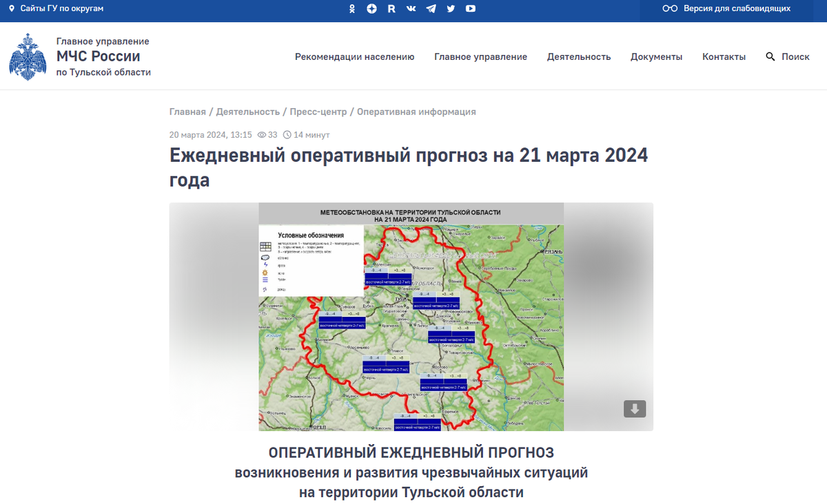Open the Twitter profile icon
Viewport: 827px width, 504px height.
tap(450, 9)
